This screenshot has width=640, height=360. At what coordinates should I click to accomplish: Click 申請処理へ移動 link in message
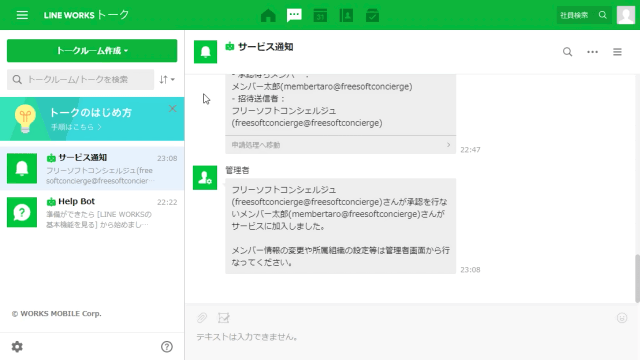click(x=340, y=145)
